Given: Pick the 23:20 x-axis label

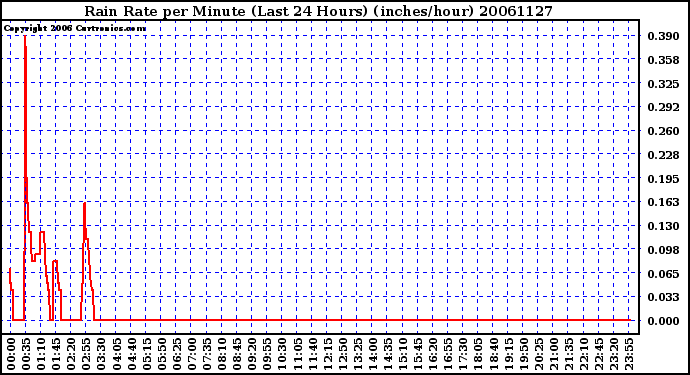Looking at the screenshot, I should point(613,354).
